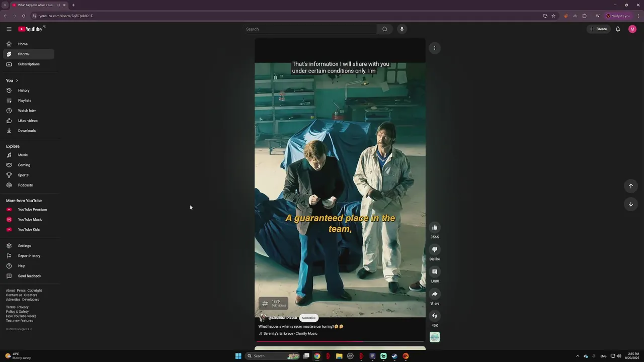Open the notifications bell
The image size is (644, 362).
tap(618, 29)
